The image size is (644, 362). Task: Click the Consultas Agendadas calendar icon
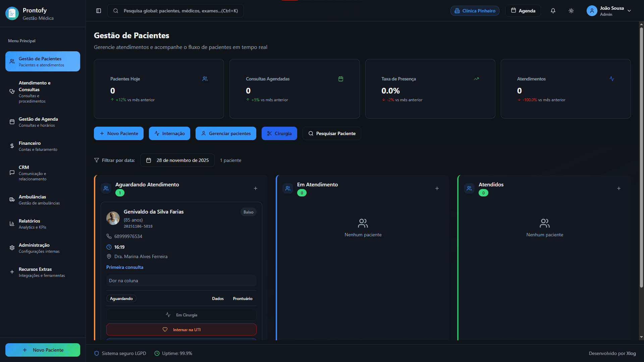[x=341, y=79]
